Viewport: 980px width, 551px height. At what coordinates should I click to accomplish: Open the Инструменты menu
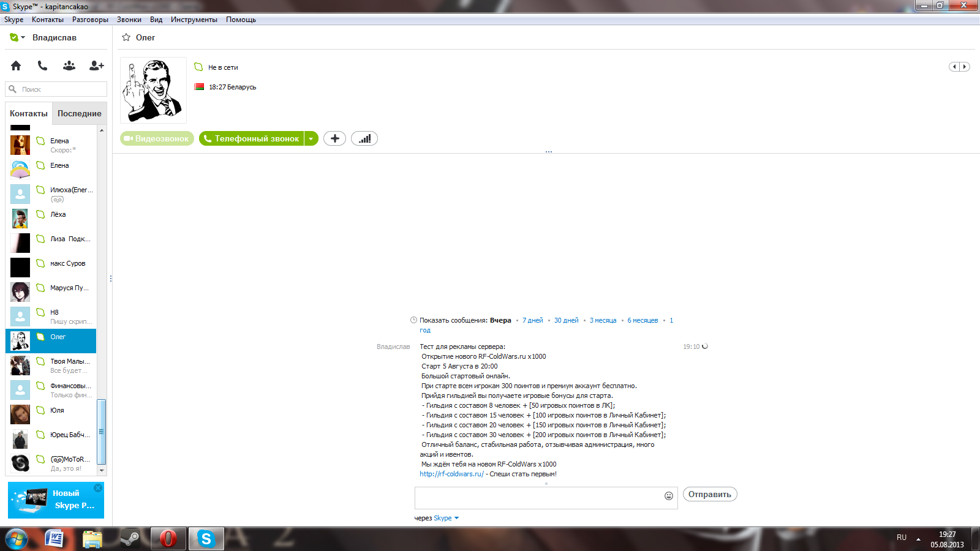point(194,20)
